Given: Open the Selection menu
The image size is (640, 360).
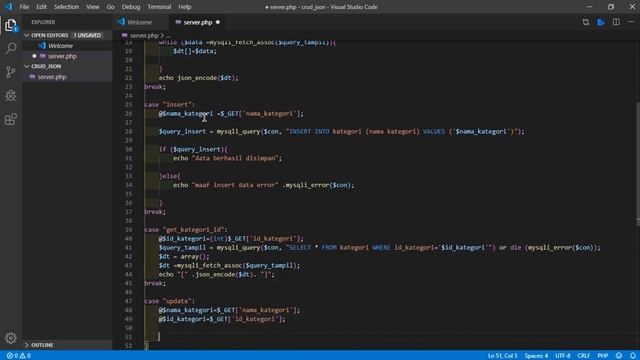Looking at the screenshot, I should pos(66,7).
